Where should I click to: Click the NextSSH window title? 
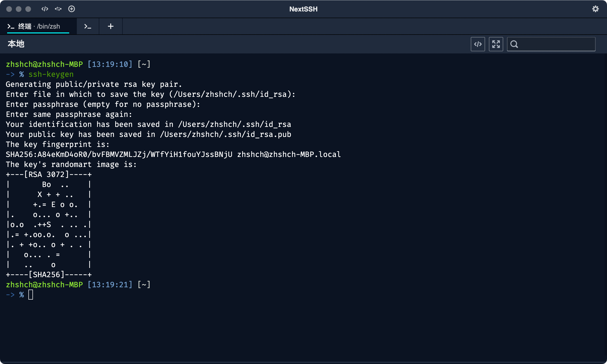(303, 9)
